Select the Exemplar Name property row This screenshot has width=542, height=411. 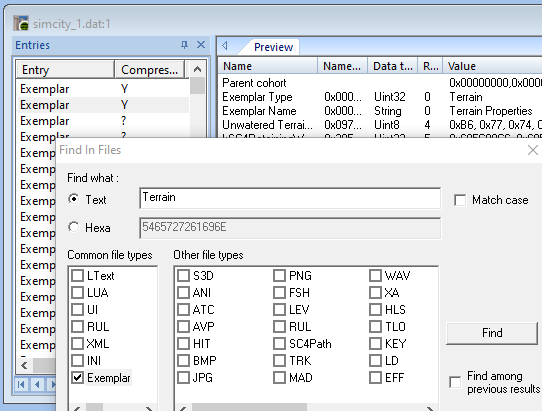pyautogui.click(x=380, y=111)
